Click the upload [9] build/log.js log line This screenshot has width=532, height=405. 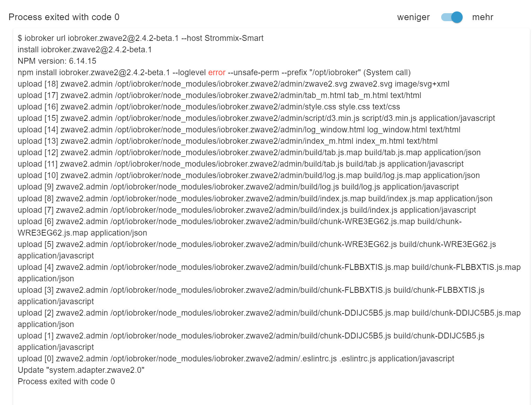(238, 187)
